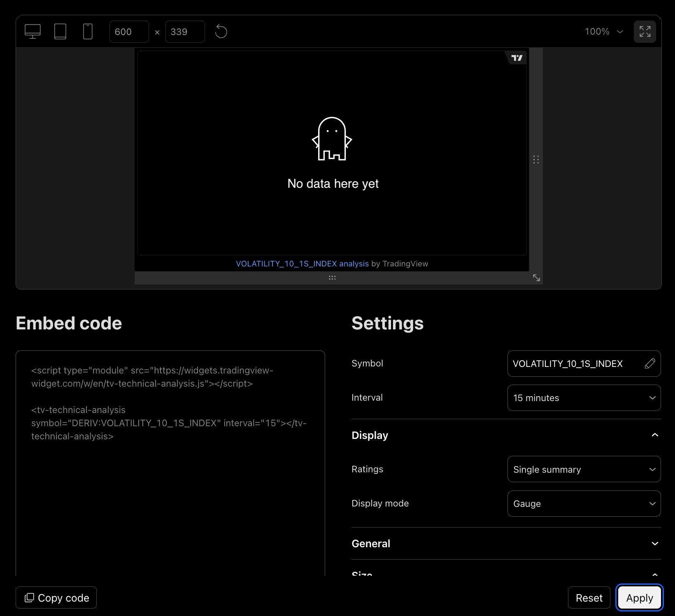Click the 'Ratings' settings label
The height and width of the screenshot is (616, 675).
[x=367, y=469]
